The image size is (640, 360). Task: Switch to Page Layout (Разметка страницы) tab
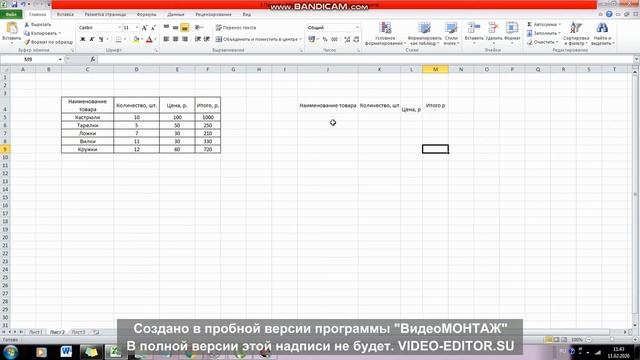(105, 14)
